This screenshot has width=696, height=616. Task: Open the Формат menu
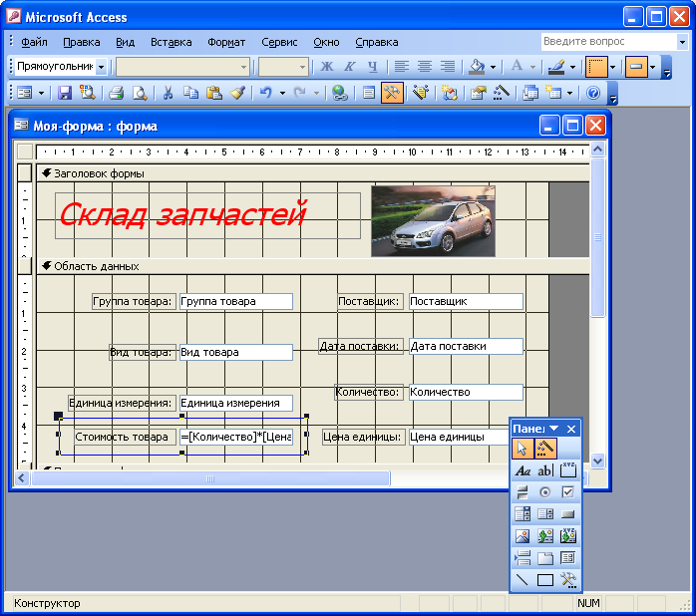pyautogui.click(x=226, y=42)
